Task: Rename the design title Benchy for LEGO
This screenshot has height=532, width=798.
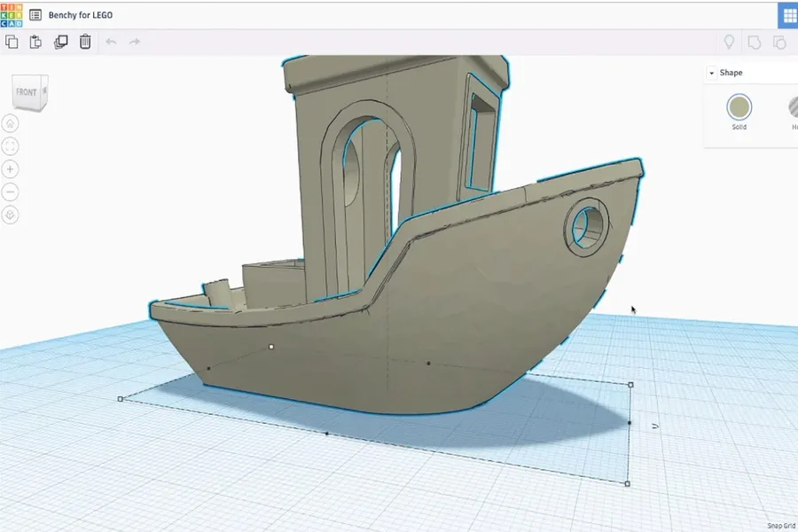Action: 81,15
